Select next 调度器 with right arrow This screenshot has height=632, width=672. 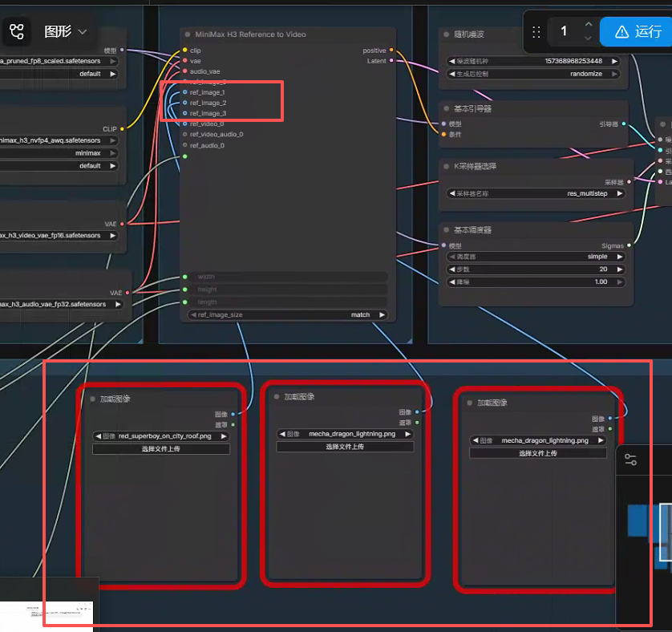(620, 257)
